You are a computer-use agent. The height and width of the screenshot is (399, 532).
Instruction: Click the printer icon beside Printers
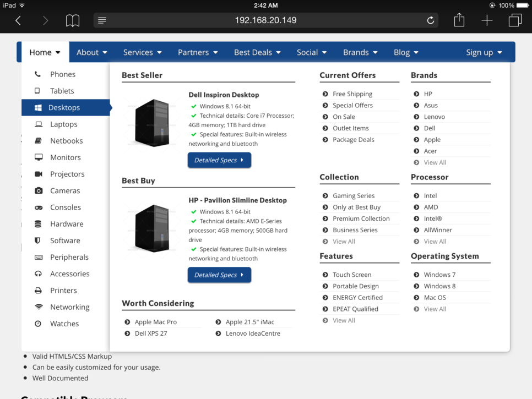click(39, 291)
